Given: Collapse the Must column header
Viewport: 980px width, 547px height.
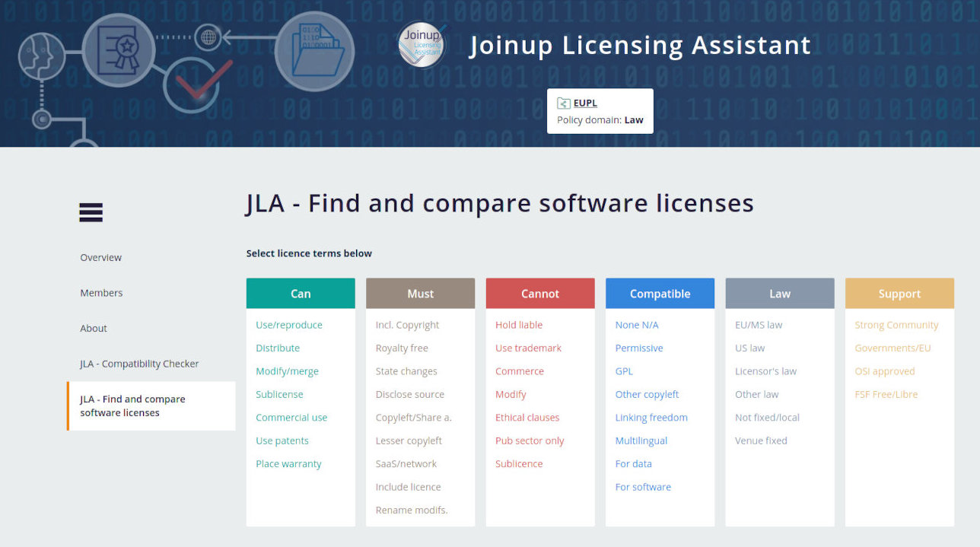Looking at the screenshot, I should tap(420, 293).
